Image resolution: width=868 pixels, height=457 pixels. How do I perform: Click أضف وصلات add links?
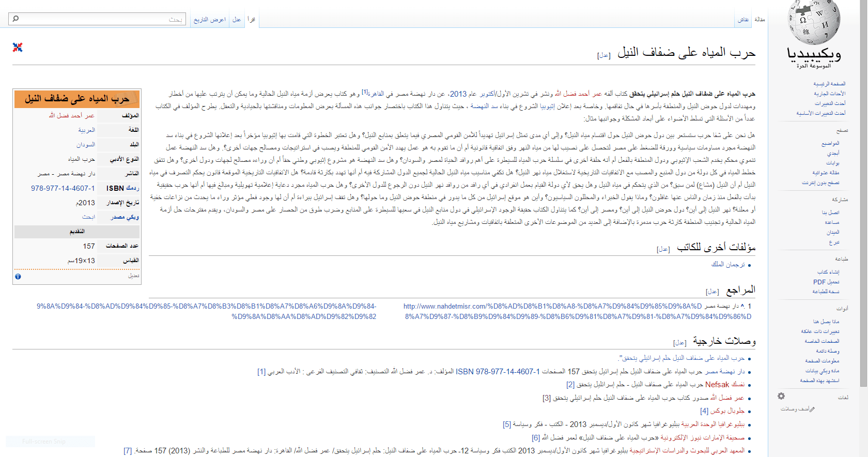795,409
